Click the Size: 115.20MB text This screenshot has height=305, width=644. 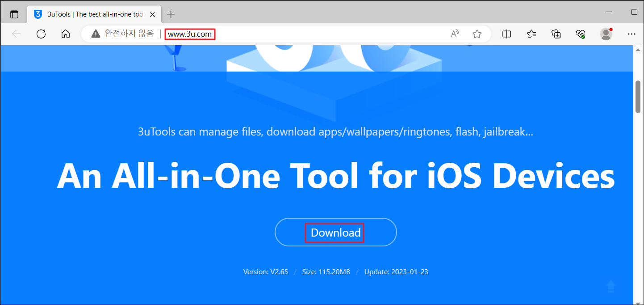pyautogui.click(x=326, y=272)
